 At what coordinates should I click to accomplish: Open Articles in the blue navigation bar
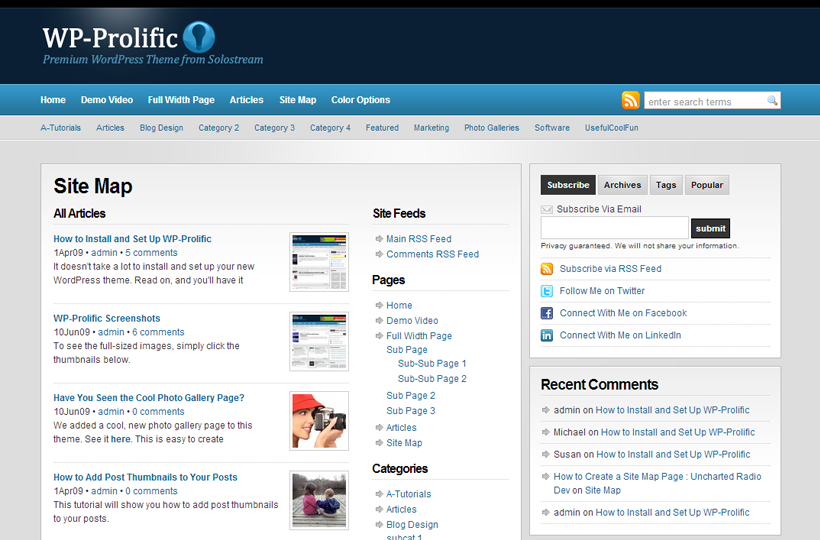[246, 100]
